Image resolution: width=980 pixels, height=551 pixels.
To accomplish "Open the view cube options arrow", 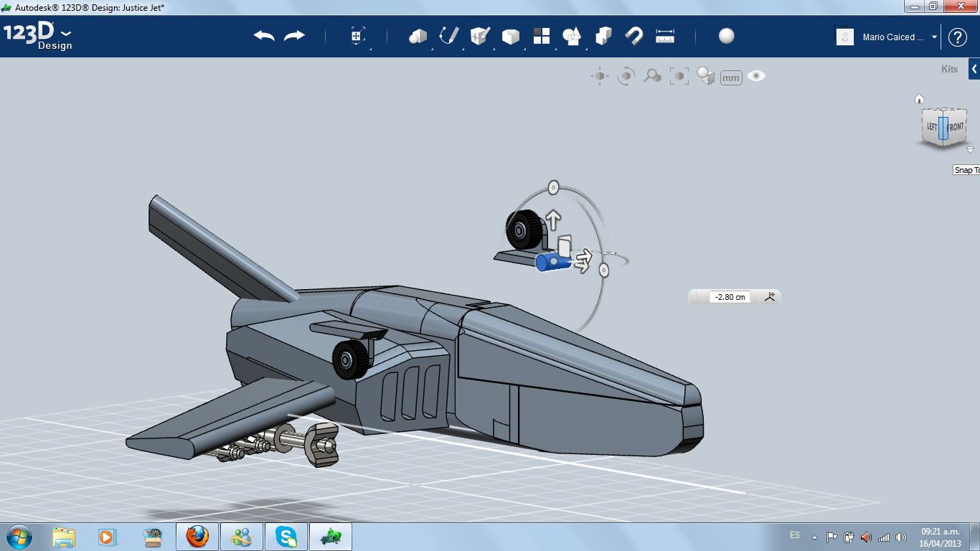I will point(970,150).
